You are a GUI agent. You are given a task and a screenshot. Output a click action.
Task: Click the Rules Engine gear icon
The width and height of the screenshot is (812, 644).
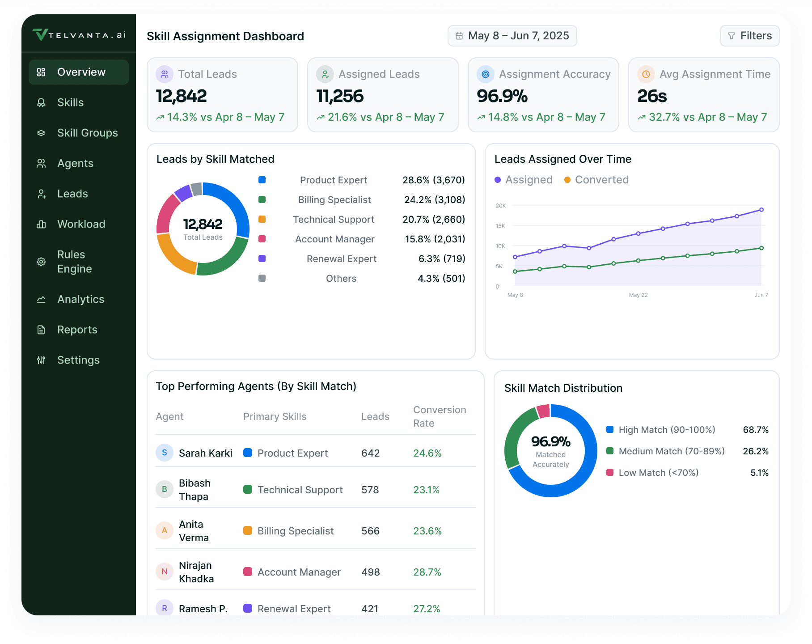point(41,262)
